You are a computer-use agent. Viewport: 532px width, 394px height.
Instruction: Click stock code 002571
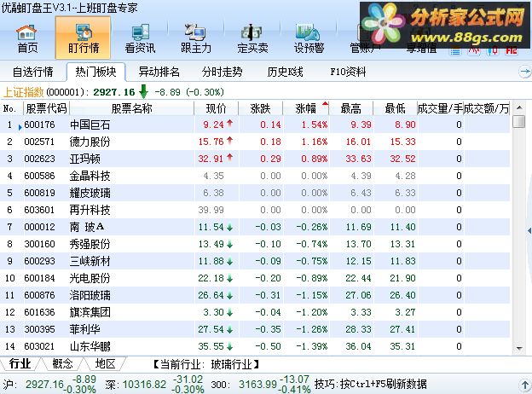pos(39,142)
